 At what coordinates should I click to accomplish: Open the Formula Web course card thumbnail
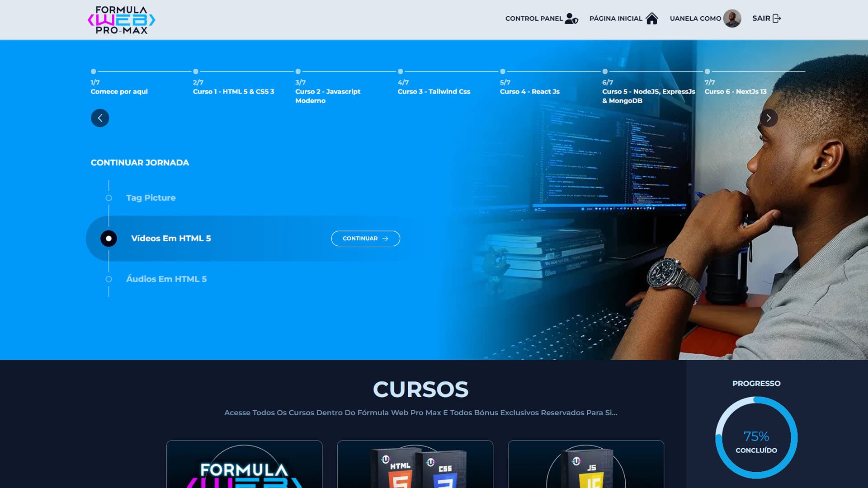click(x=244, y=465)
